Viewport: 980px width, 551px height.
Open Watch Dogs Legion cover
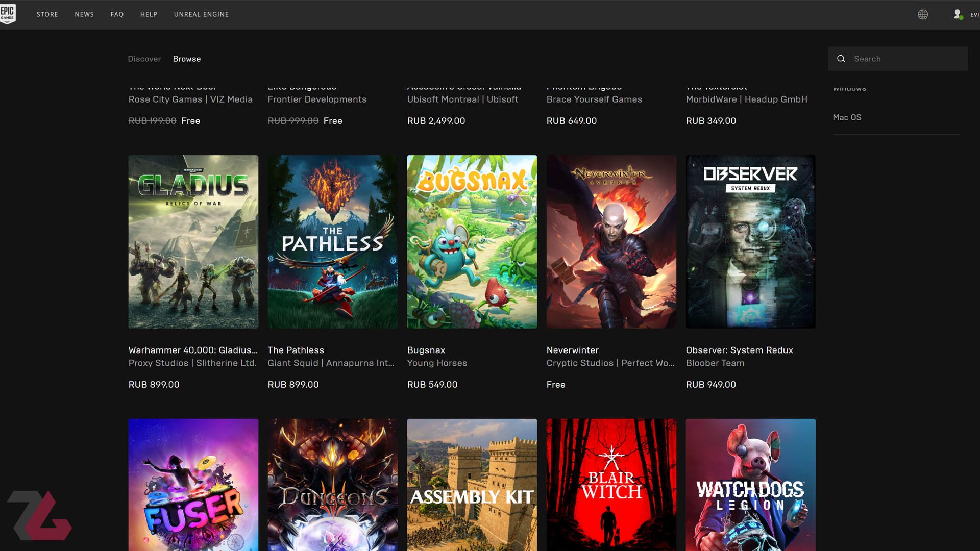(x=751, y=485)
